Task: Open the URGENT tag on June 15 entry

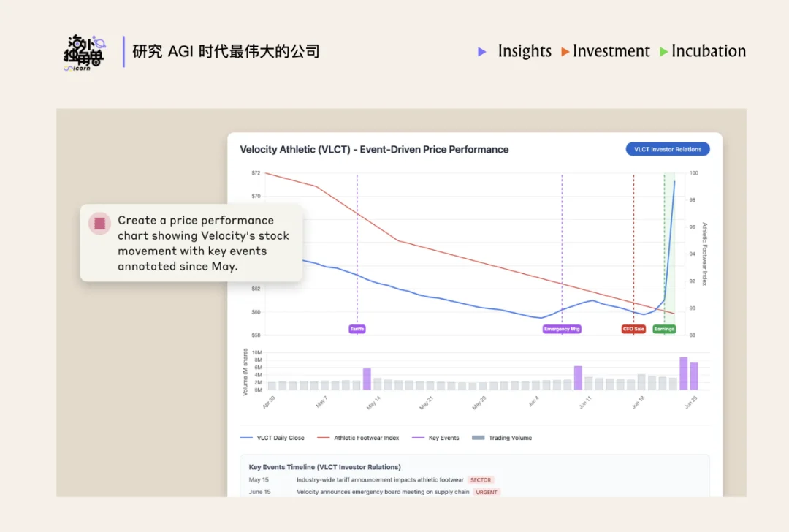Action: (x=487, y=492)
